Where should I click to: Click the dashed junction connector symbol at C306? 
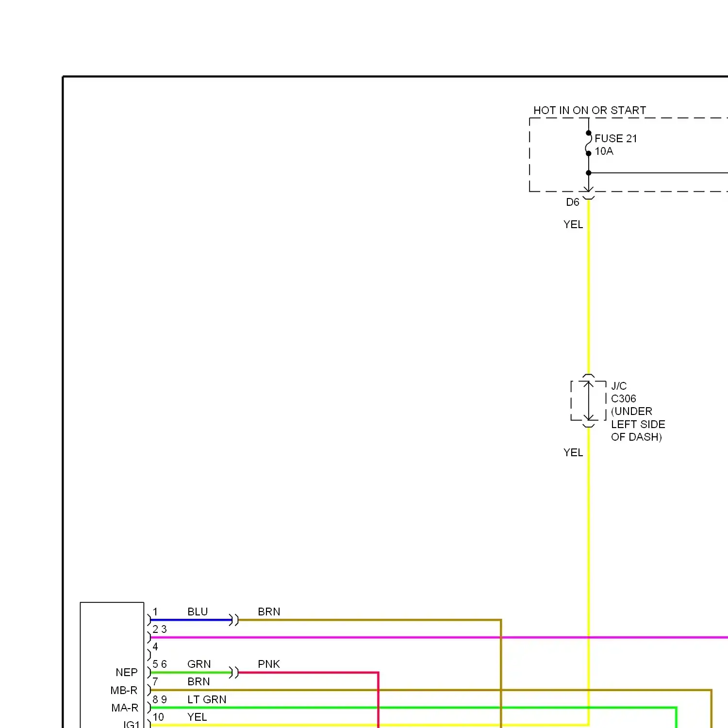coord(589,401)
